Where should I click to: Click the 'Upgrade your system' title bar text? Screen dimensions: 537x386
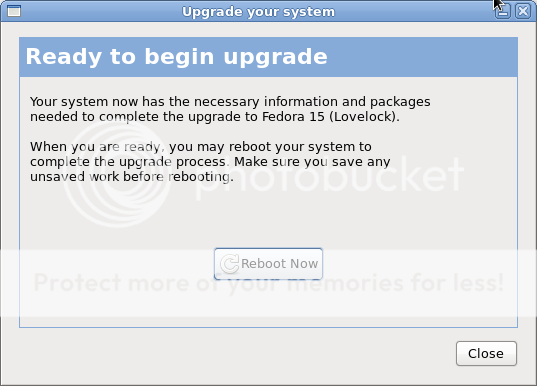tap(258, 12)
